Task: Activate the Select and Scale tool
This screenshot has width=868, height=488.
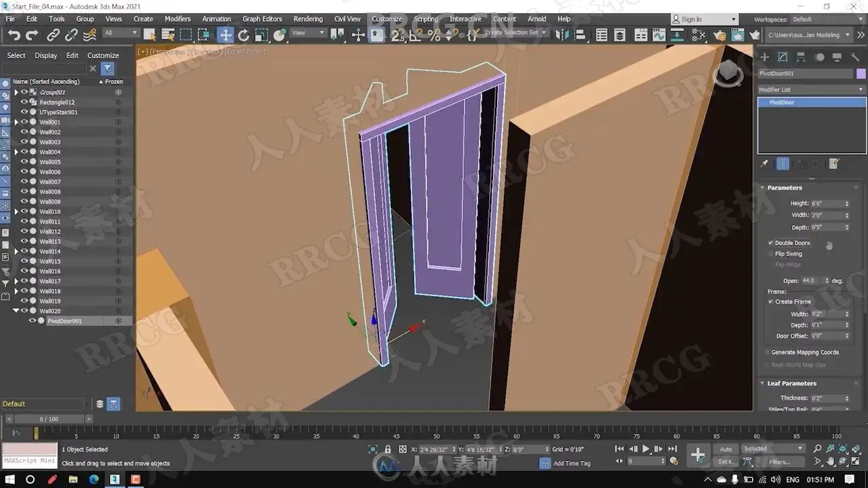Action: click(x=261, y=35)
